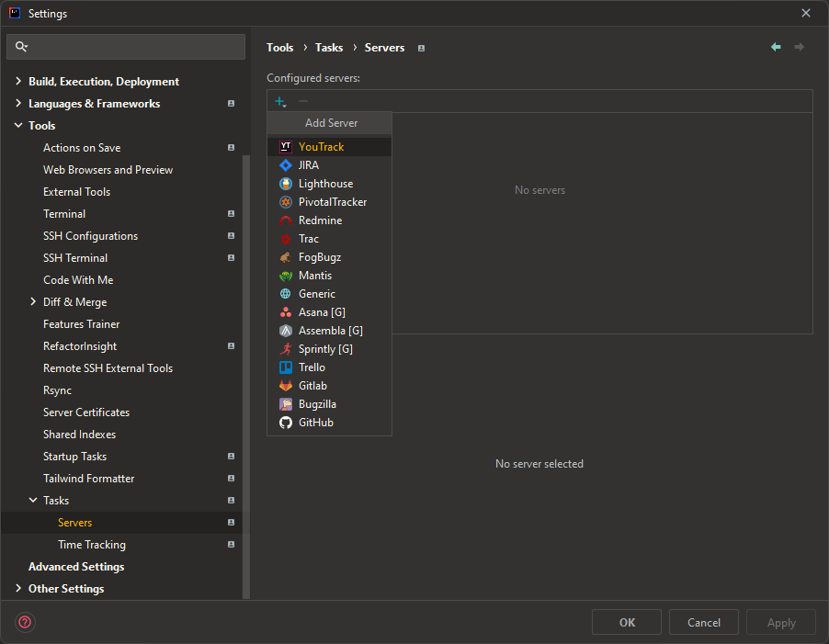Click the PivotalTracker icon
829x644 pixels.
point(286,202)
